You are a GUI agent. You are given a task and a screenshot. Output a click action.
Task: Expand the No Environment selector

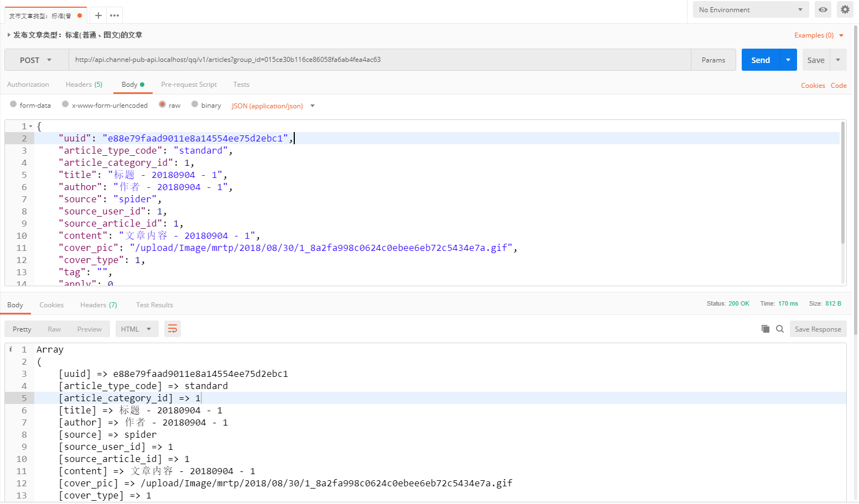751,9
